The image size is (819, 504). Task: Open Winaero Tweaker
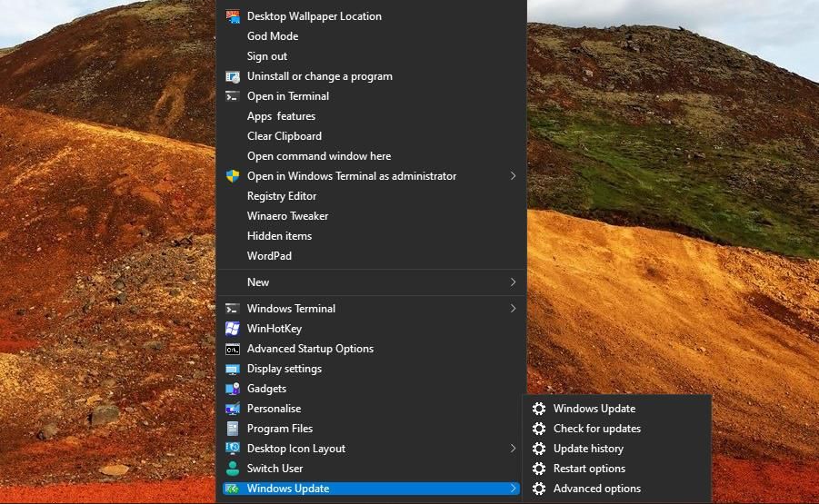pyautogui.click(x=287, y=216)
